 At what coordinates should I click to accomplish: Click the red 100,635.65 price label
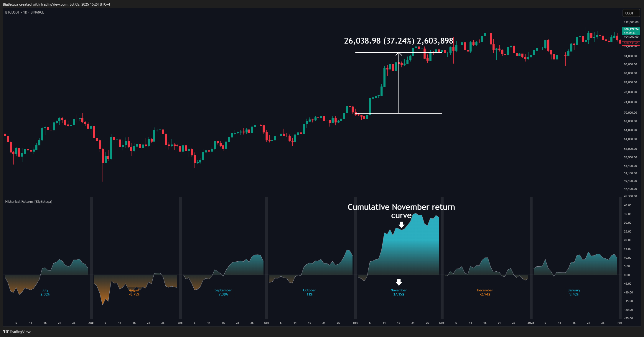click(631, 43)
